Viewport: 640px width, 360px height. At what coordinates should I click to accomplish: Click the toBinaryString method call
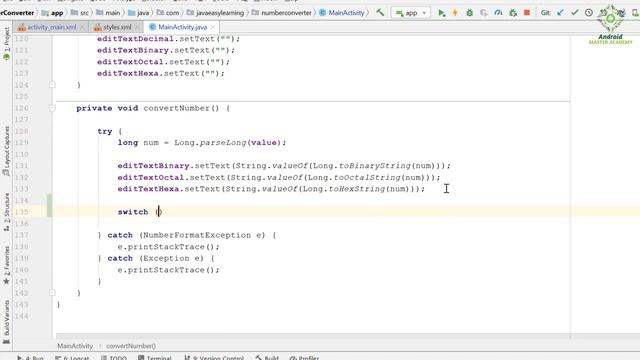pyautogui.click(x=375, y=166)
